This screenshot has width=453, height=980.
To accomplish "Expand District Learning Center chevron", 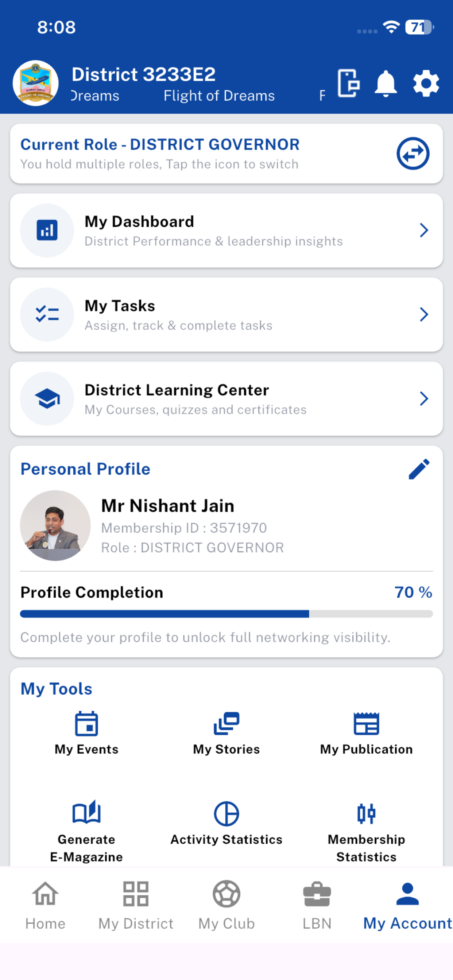I will (424, 398).
